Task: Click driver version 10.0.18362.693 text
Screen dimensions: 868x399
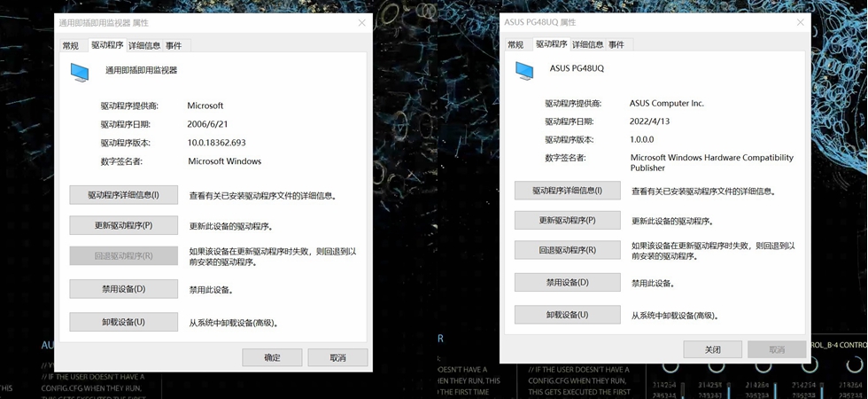Action: 216,143
